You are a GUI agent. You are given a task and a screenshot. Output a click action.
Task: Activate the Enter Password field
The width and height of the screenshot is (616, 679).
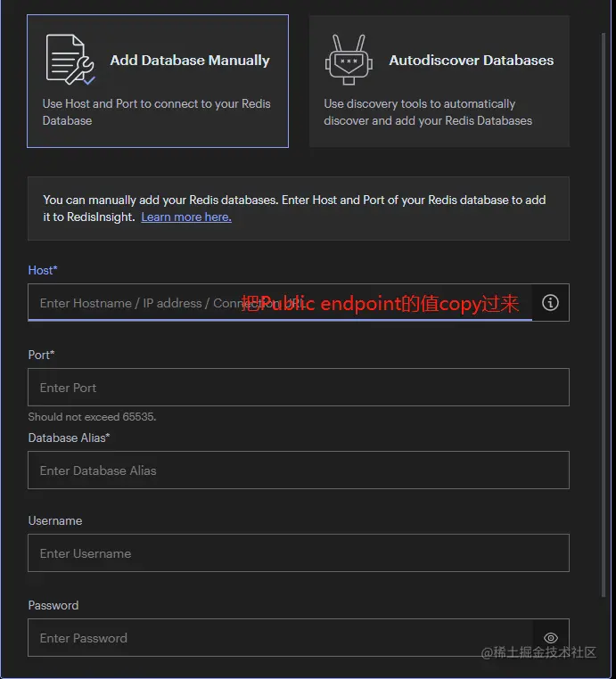click(x=280, y=637)
